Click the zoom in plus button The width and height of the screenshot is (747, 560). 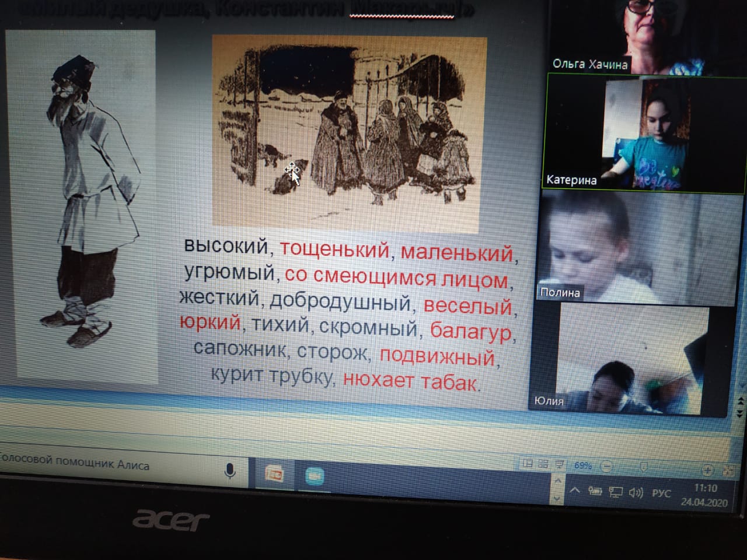pos(707,470)
